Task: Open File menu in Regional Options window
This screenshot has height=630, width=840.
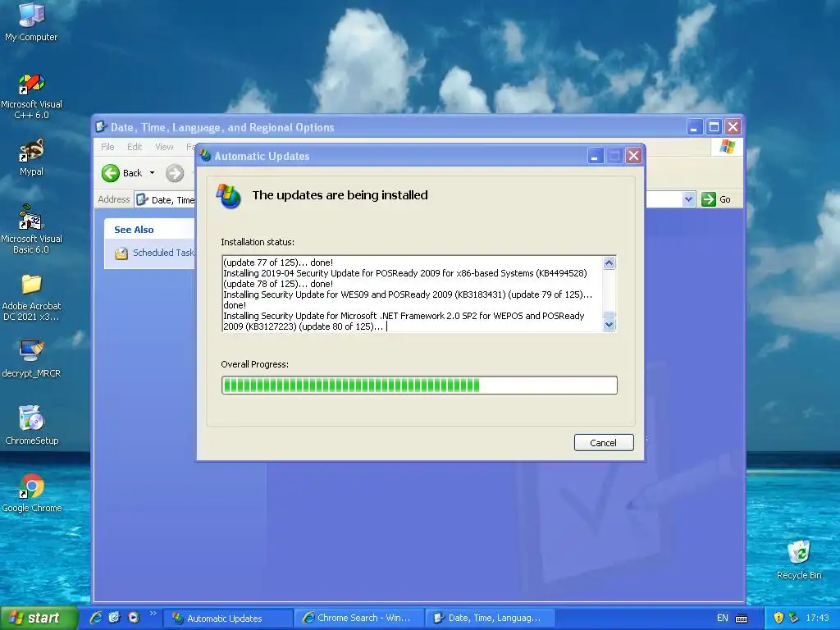Action: 107,147
